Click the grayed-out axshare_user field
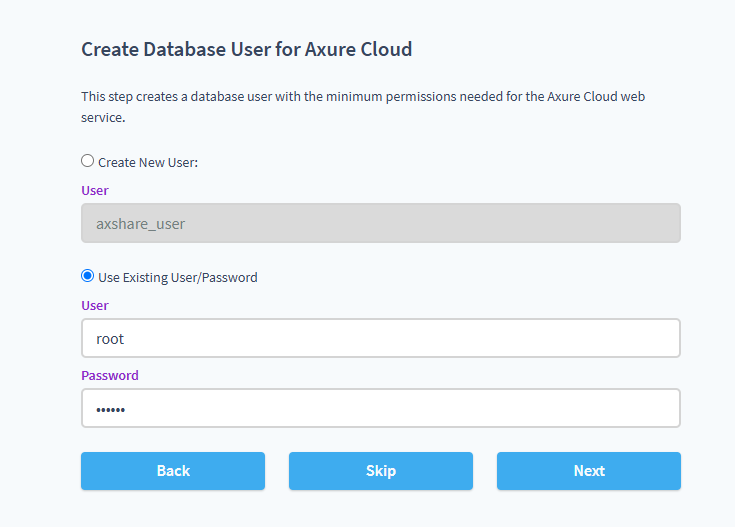 pos(380,223)
